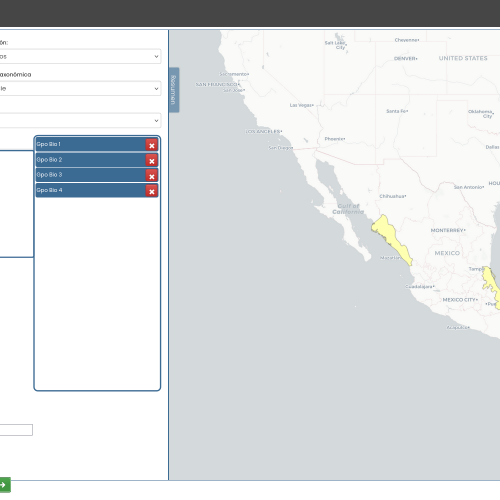Click the MEXICO label on map
The height and width of the screenshot is (500, 500).
(x=447, y=253)
